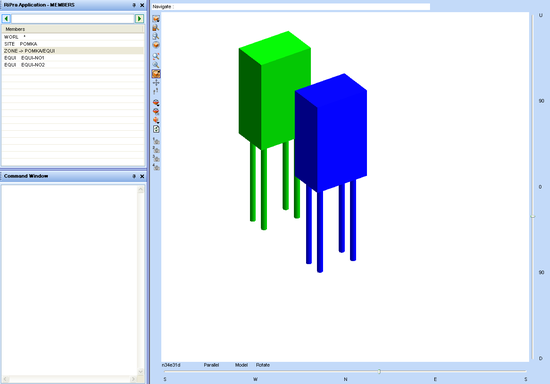The image size is (550, 384).
Task: Click saved view camera number 4
Action: pos(156,167)
